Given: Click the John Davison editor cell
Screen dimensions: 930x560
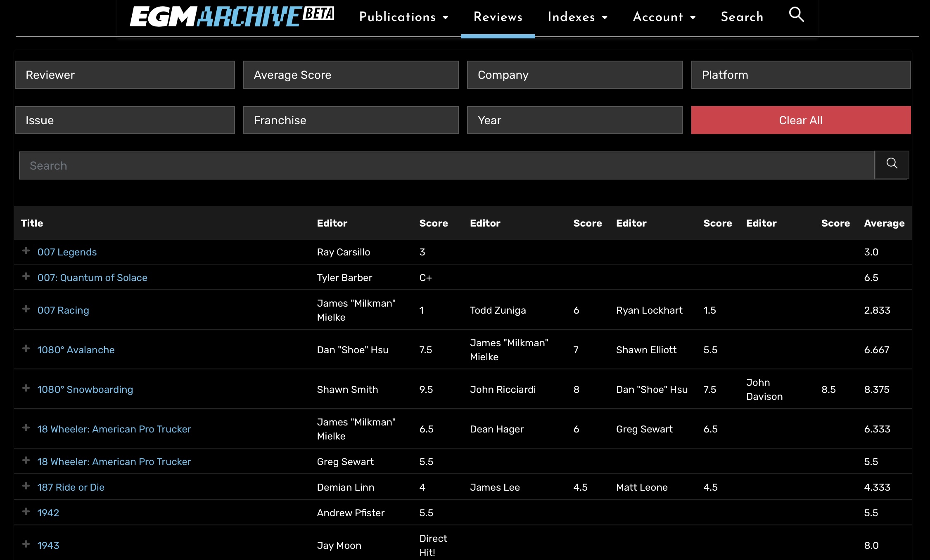Looking at the screenshot, I should coord(764,390).
